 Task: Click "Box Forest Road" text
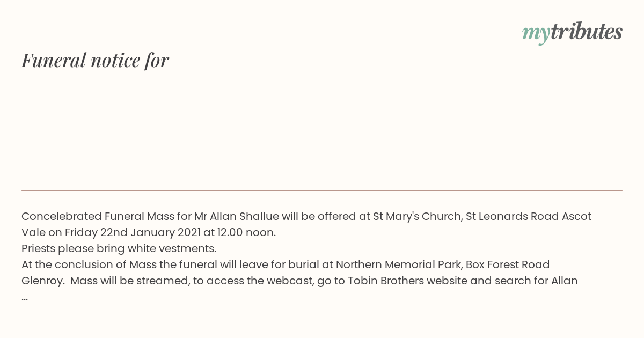[x=508, y=264]
